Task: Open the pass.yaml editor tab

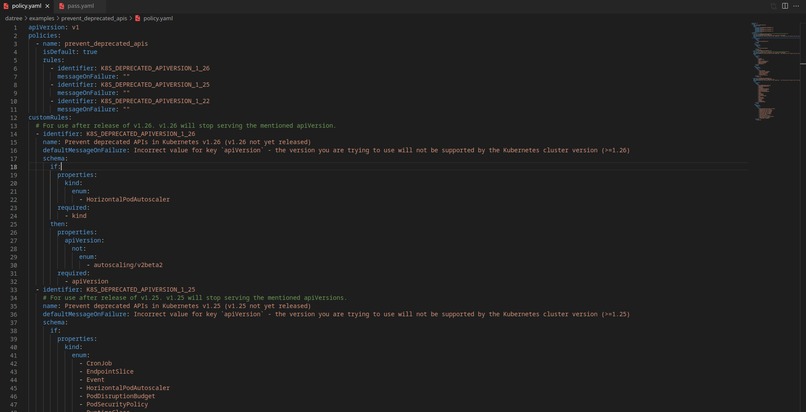Action: coord(80,6)
